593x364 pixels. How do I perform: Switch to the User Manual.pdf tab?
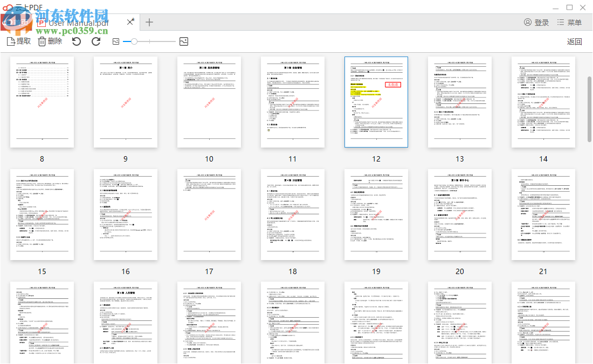[78, 23]
